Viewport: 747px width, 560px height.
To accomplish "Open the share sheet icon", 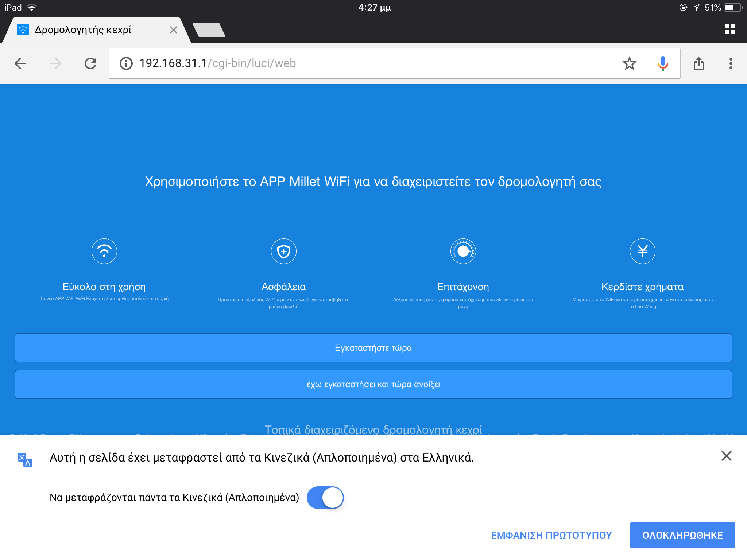I will [x=698, y=63].
